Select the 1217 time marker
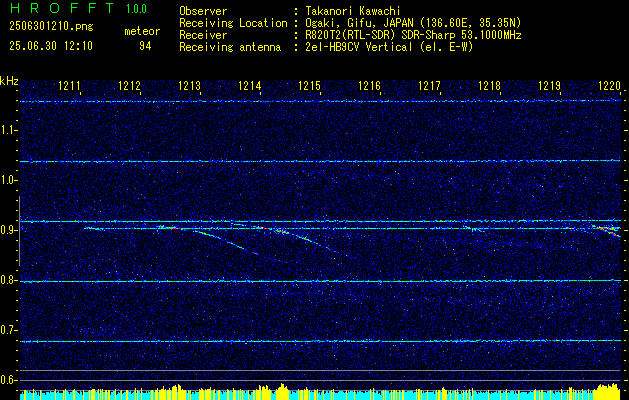The height and width of the screenshot is (400, 629). pyautogui.click(x=430, y=85)
